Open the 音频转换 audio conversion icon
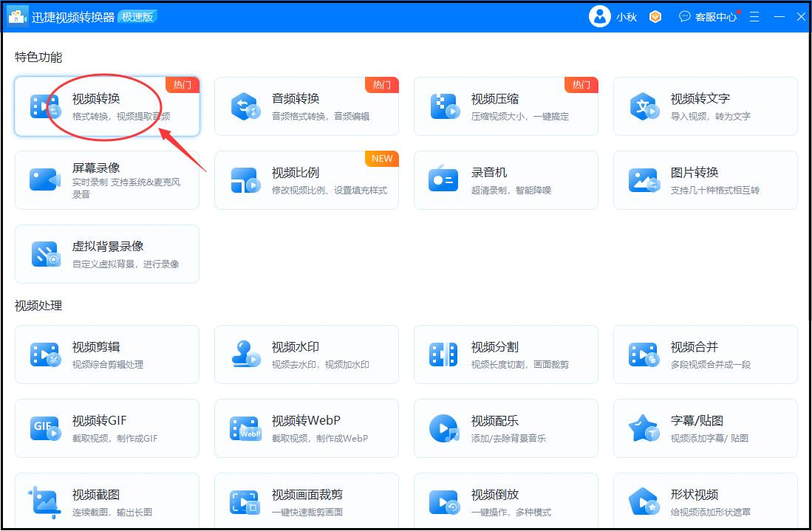812x531 pixels. click(x=245, y=106)
